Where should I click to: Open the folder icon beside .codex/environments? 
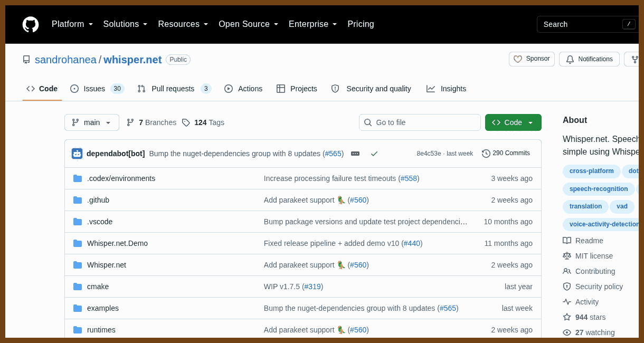[78, 178]
